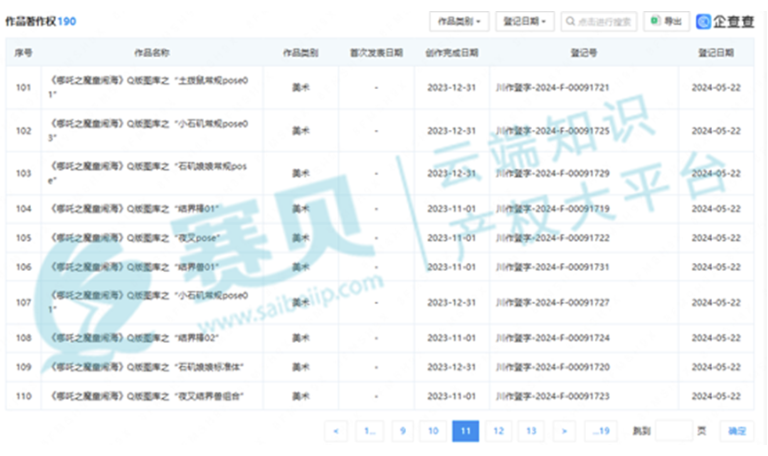Go to next page with right arrow
The height and width of the screenshot is (456, 768).
coord(566,431)
